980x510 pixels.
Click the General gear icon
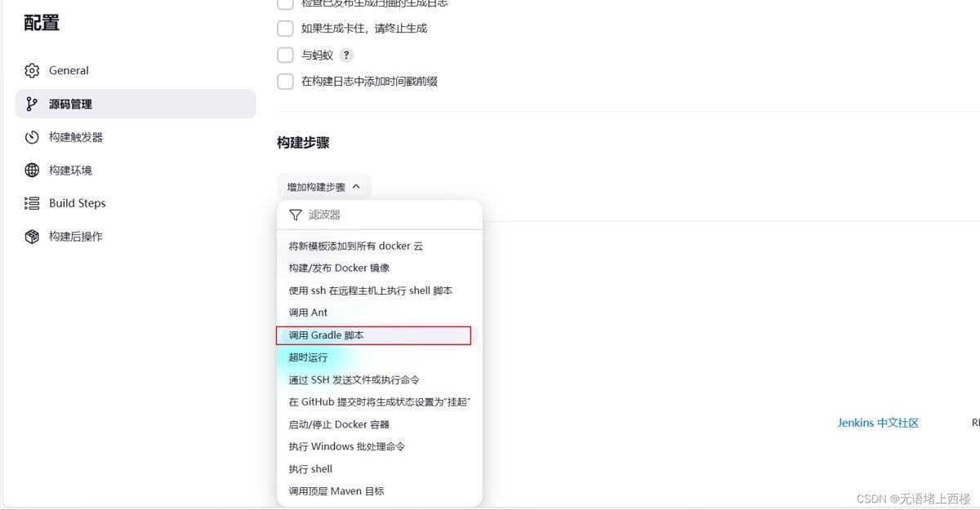pos(32,71)
